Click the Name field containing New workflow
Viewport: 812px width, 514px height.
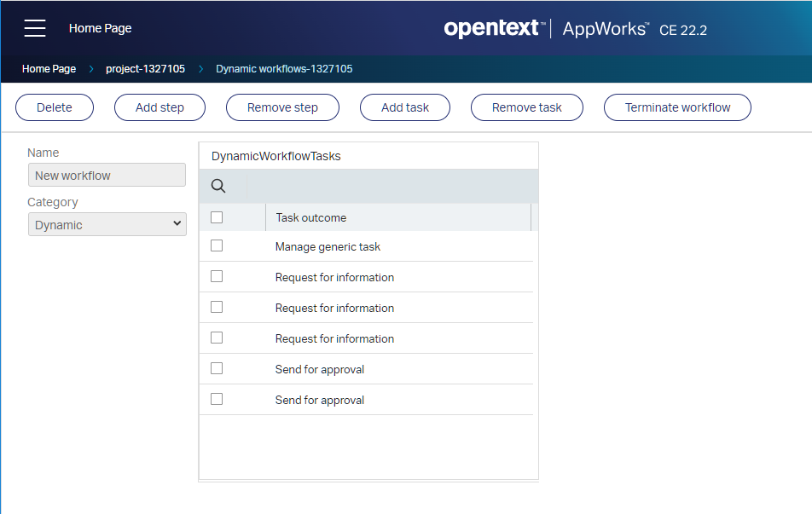pyautogui.click(x=107, y=175)
